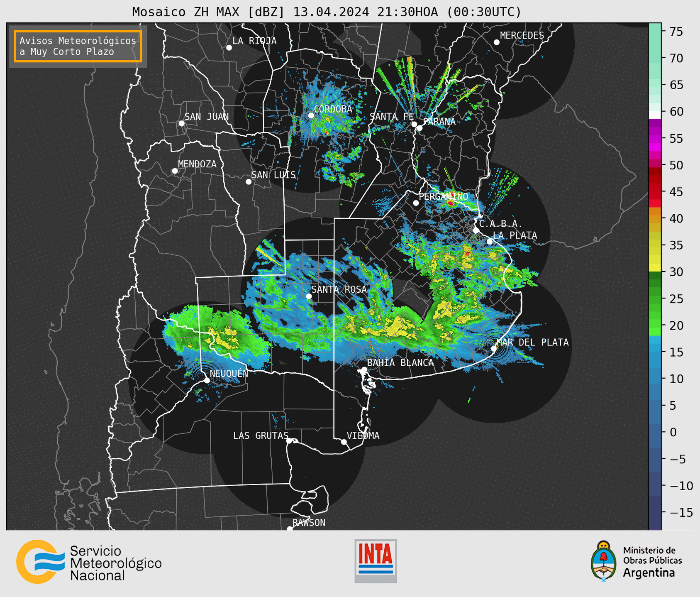
Task: Click the MAR DEL PLATA label text
Action: 532,342
